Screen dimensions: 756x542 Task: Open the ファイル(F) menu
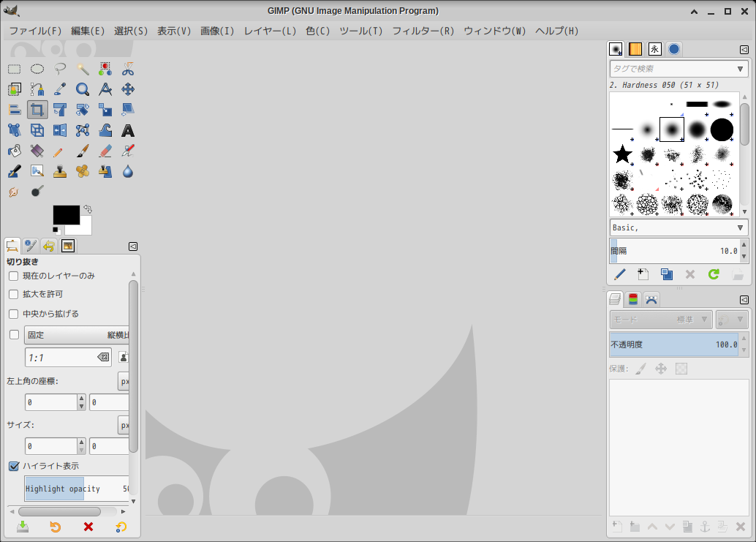point(36,31)
